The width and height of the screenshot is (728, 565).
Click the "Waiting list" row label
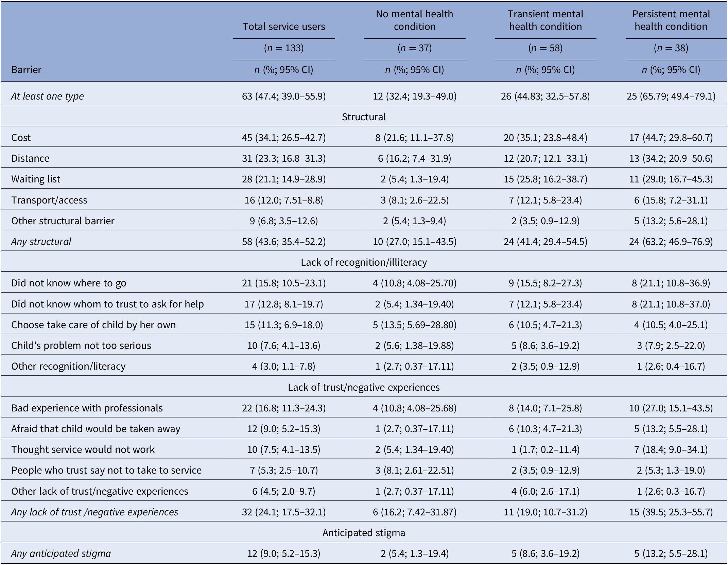36,179
